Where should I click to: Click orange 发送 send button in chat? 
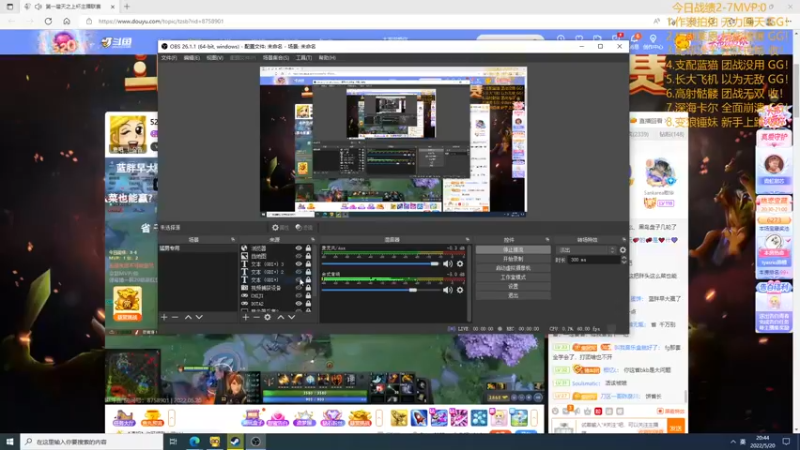(x=676, y=428)
